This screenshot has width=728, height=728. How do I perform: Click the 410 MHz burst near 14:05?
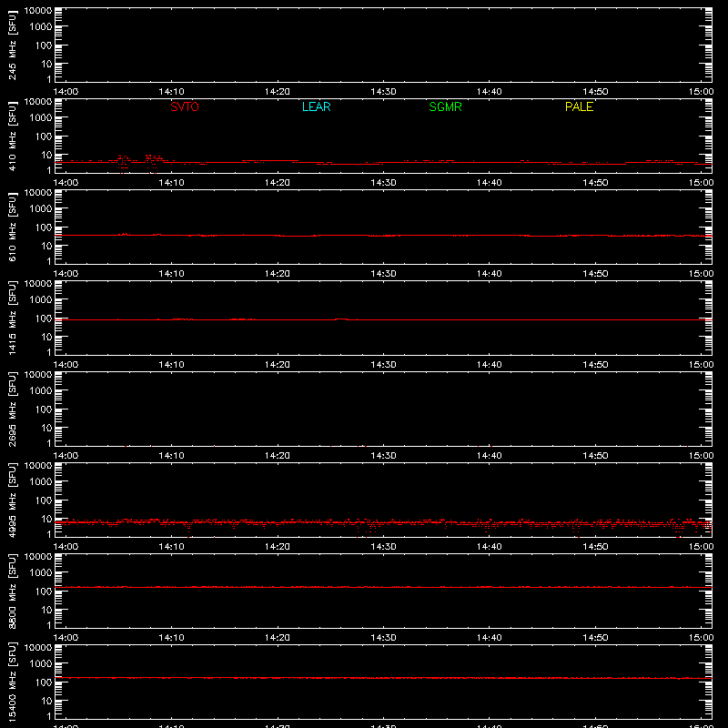(123, 164)
